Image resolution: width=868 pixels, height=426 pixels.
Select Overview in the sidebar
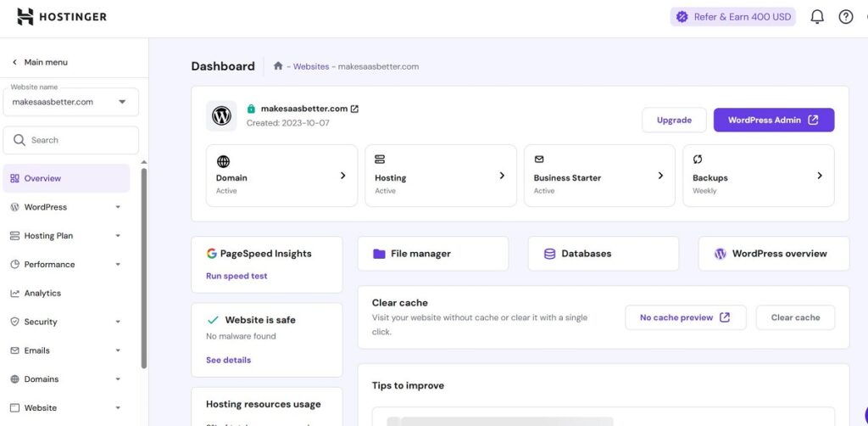tap(66, 178)
